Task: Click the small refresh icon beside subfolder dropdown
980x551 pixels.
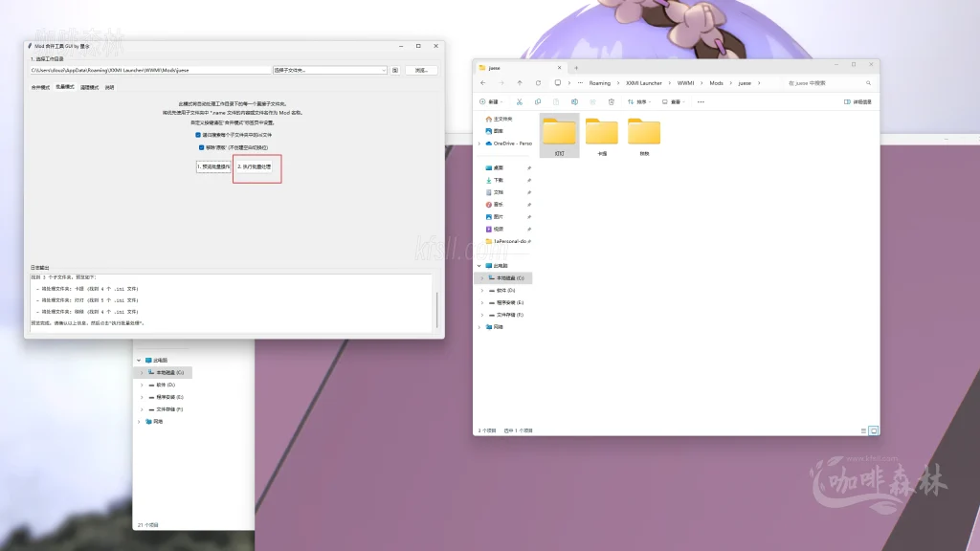Action: [x=395, y=70]
